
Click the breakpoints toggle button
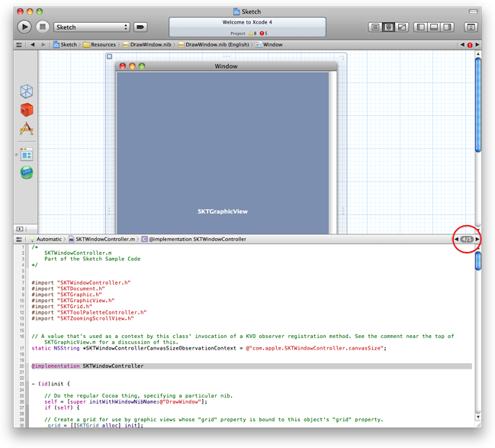(140, 27)
